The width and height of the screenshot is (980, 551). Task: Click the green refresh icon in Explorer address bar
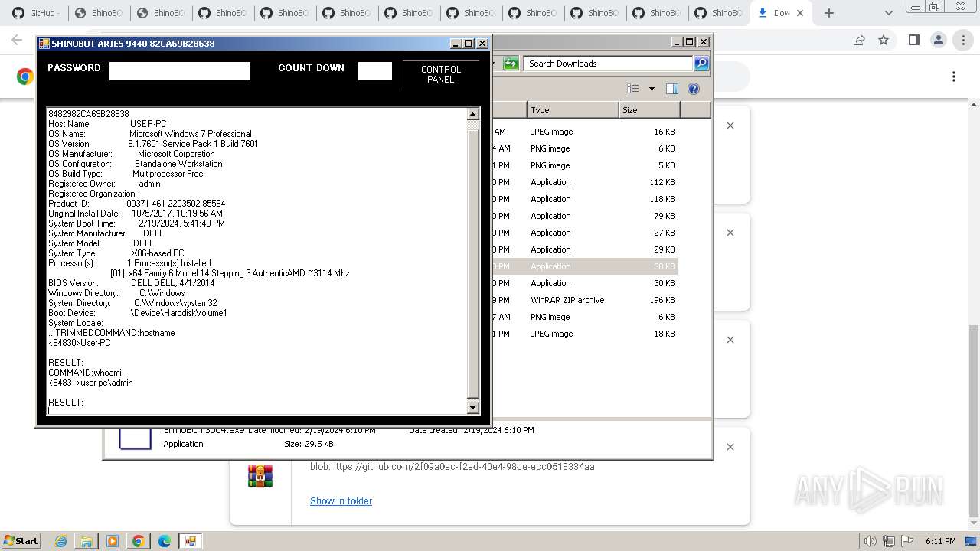pyautogui.click(x=511, y=64)
